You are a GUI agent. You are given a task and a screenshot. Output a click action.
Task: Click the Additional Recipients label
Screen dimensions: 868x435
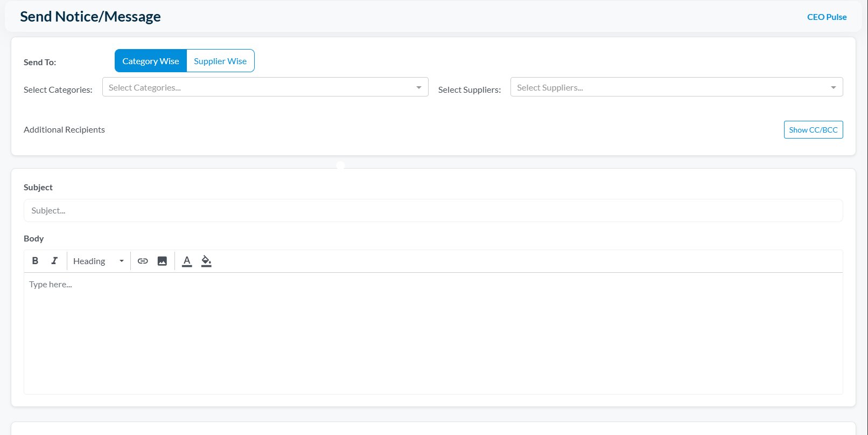pyautogui.click(x=64, y=130)
